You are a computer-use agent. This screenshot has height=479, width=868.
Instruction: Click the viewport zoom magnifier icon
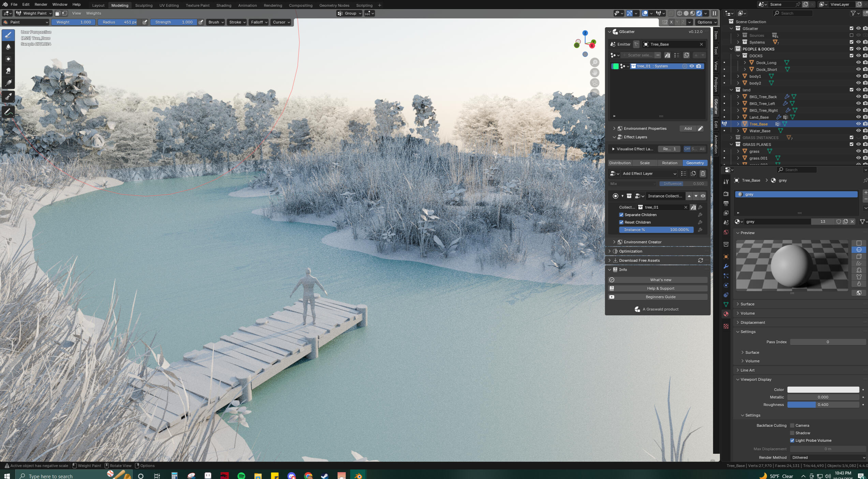594,62
